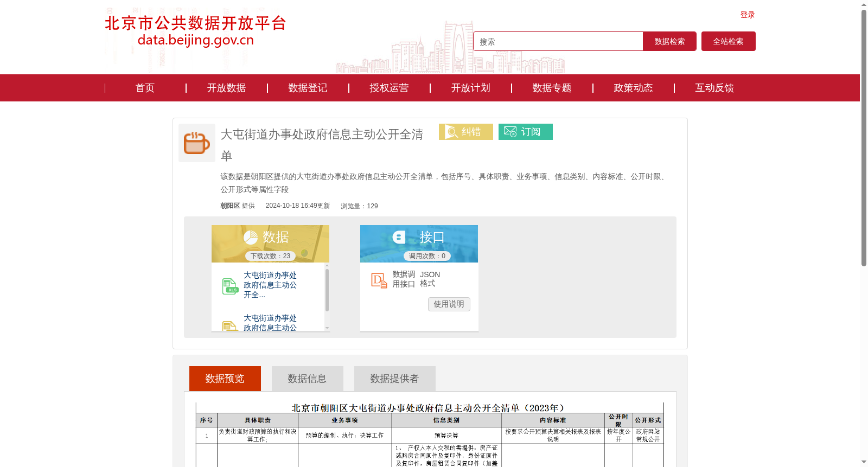Open the 授权运营 menu
The width and height of the screenshot is (868, 467).
click(x=389, y=88)
